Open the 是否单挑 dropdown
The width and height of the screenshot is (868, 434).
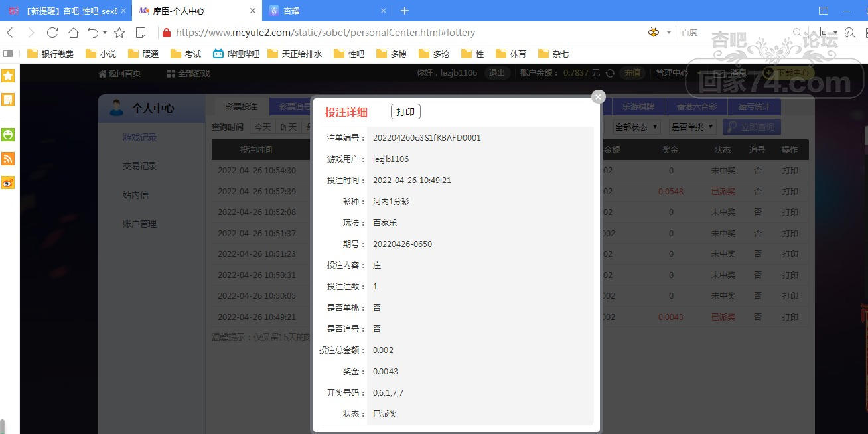pyautogui.click(x=692, y=127)
